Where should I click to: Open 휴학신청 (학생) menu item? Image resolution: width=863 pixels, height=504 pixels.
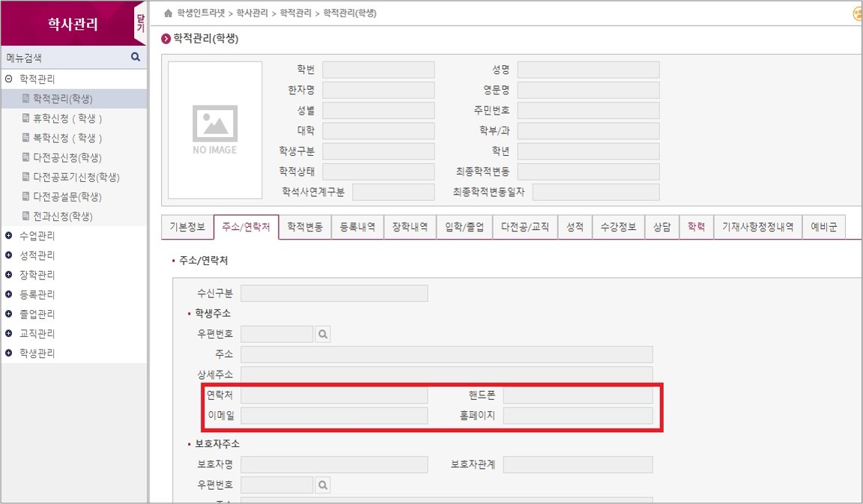(x=67, y=118)
